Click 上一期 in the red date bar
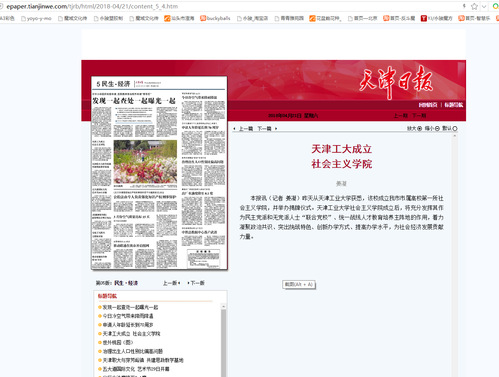 (x=401, y=116)
